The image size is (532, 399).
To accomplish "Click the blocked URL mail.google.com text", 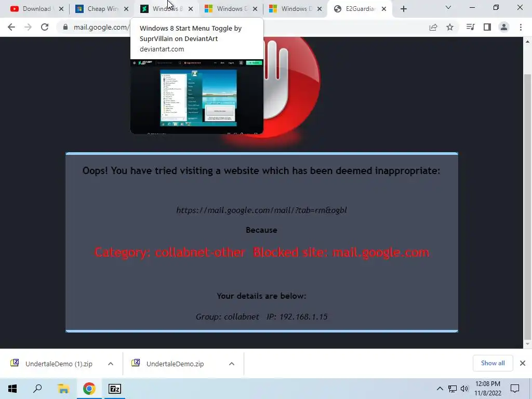I will [262, 210].
